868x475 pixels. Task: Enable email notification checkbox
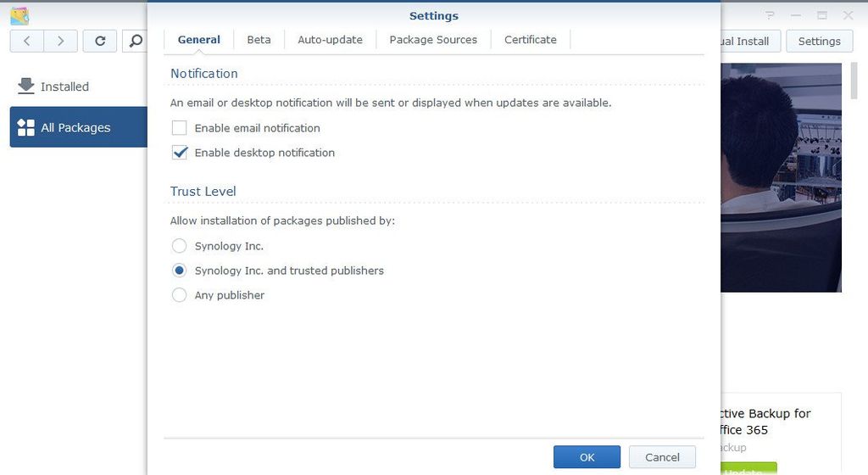point(180,128)
